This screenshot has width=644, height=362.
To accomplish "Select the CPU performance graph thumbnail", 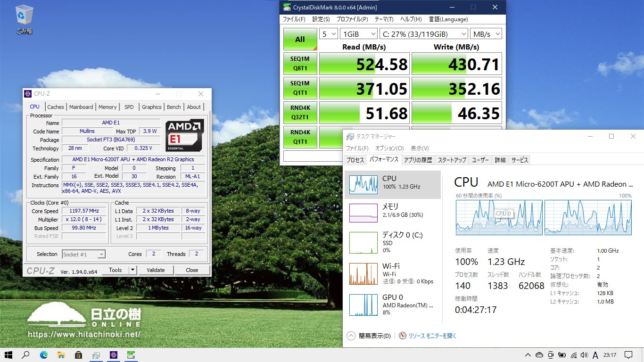I will 363,184.
